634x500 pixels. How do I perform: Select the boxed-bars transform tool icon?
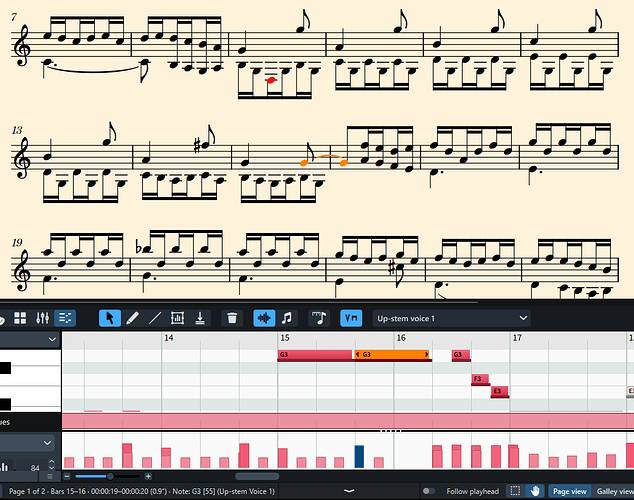178,318
